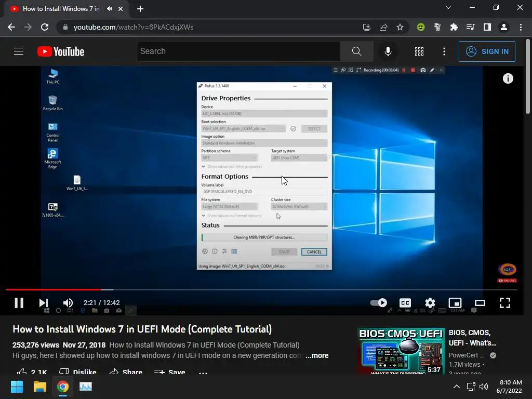Open the video settings gear

(430, 303)
